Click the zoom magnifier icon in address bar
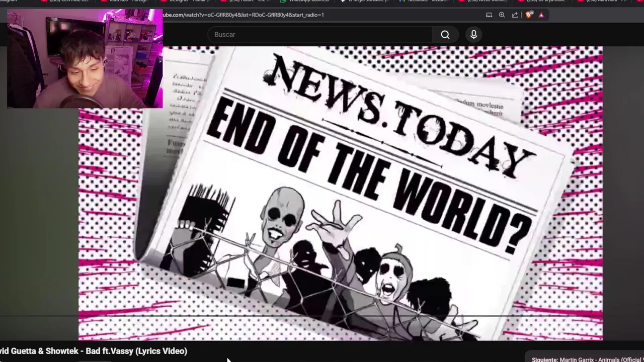The image size is (644, 362). [502, 15]
